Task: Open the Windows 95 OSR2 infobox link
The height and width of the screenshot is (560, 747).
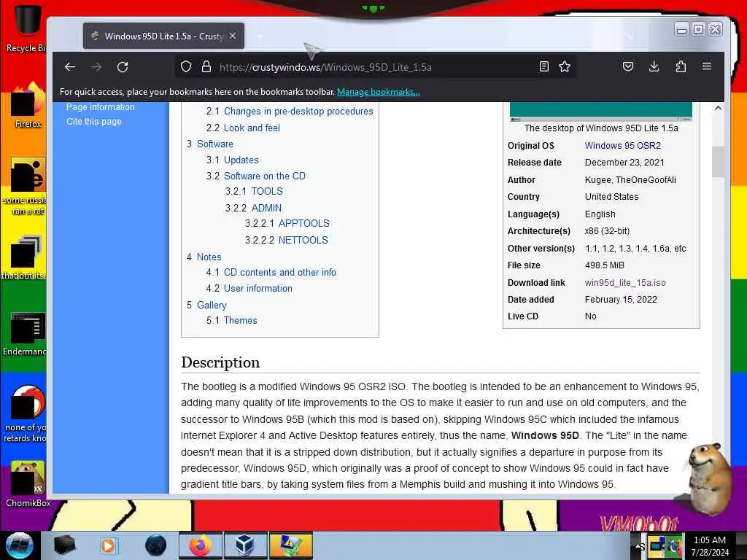Action: (x=623, y=146)
